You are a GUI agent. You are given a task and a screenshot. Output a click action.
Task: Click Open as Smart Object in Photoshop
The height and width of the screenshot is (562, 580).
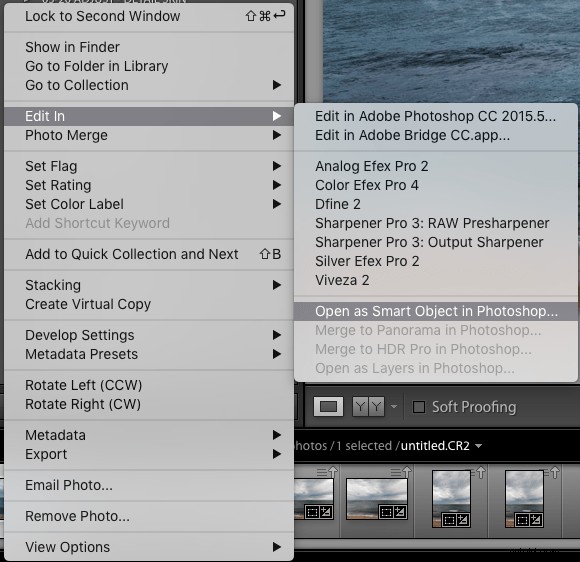[436, 311]
